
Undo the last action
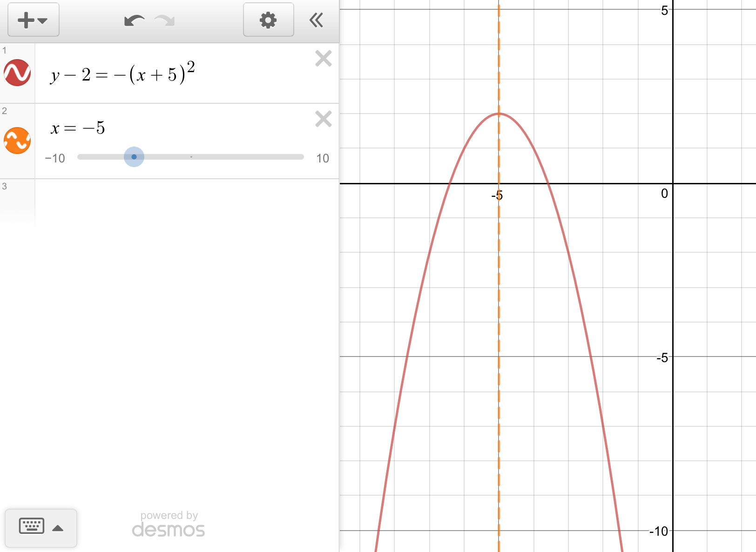point(134,20)
